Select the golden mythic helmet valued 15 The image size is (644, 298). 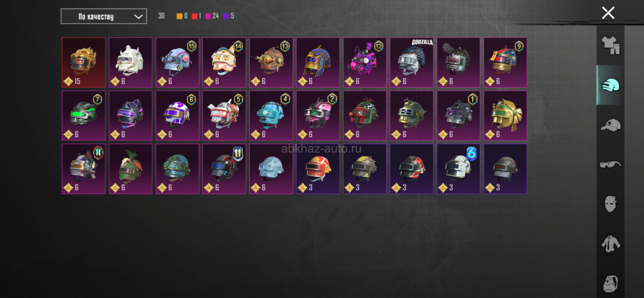[84, 62]
